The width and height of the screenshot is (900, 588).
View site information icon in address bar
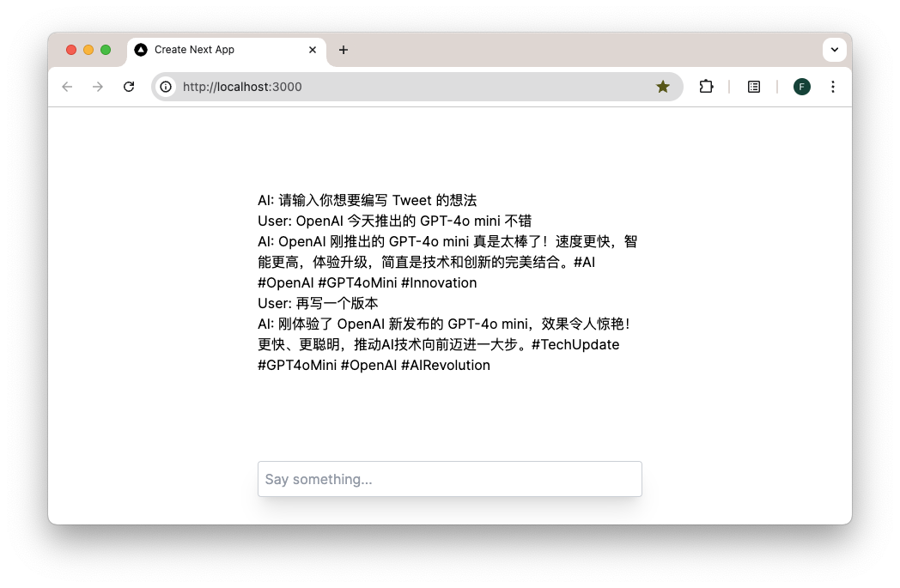click(x=166, y=87)
